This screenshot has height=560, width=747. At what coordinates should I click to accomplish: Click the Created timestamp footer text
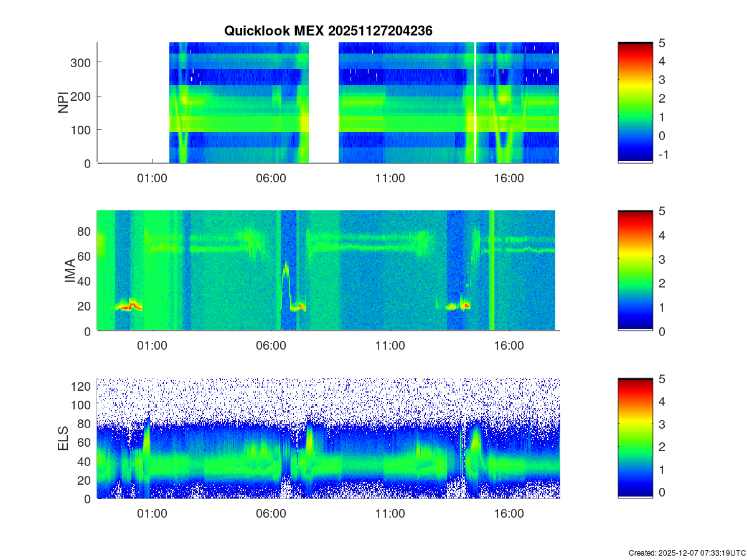[x=687, y=553]
